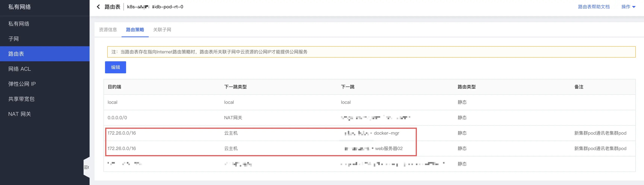Click the back arrow next to 路由表
Image resolution: width=644 pixels, height=185 pixels.
(98, 7)
